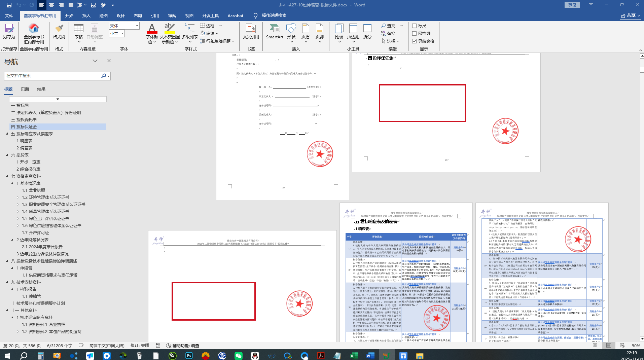This screenshot has width=644, height=360.
Task: Open the 多级列表 multilevel list tool
Action: (190, 33)
